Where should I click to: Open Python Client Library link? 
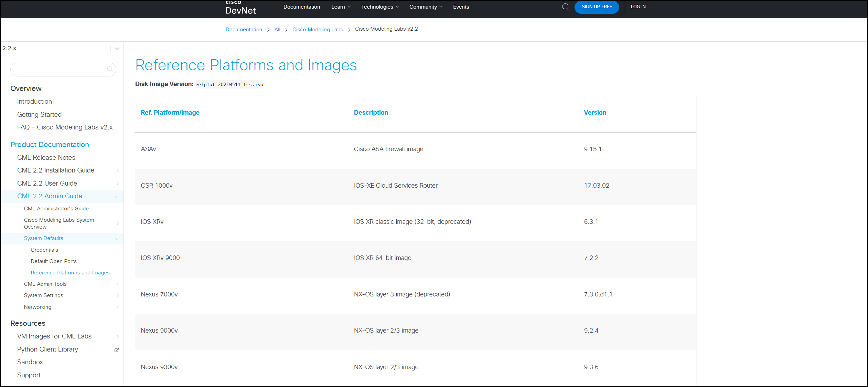click(x=47, y=349)
